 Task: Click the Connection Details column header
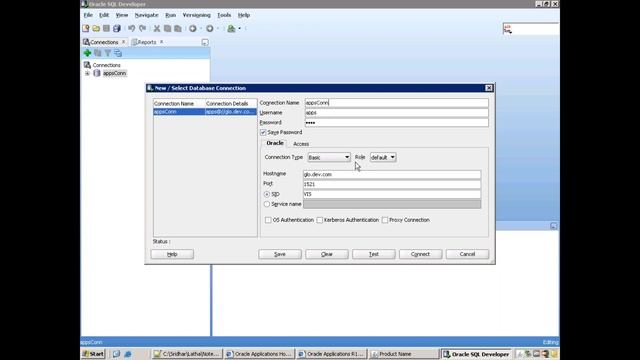231,104
